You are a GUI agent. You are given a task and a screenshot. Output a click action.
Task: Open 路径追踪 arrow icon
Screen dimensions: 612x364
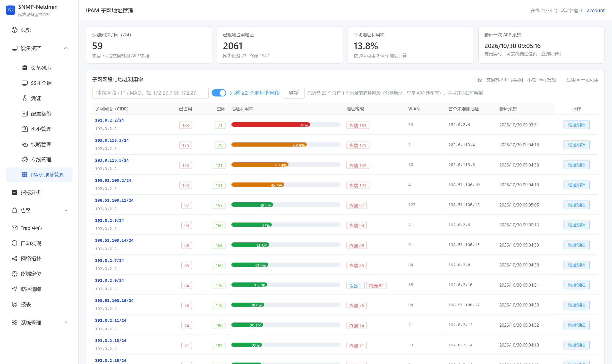pyautogui.click(x=15, y=289)
